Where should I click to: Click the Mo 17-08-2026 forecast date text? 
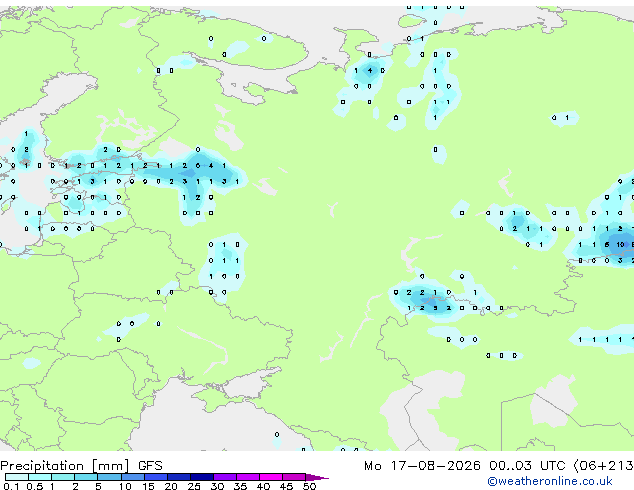(423, 466)
